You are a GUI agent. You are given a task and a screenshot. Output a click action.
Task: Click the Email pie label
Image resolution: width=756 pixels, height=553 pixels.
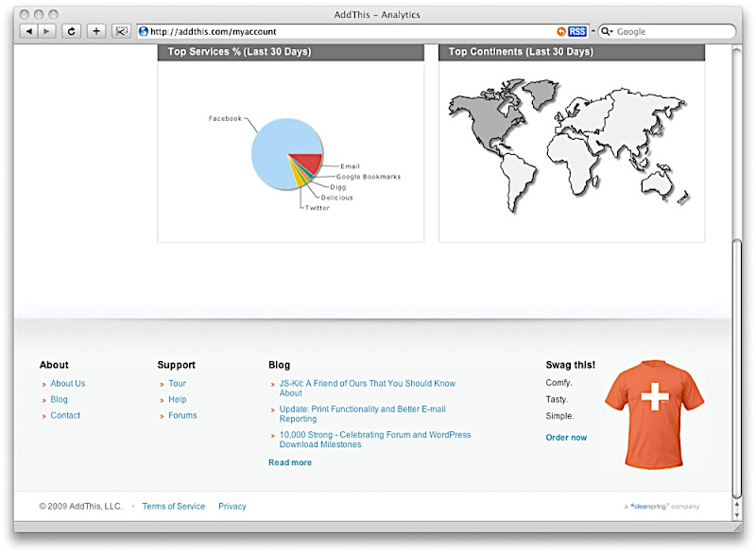click(x=350, y=165)
